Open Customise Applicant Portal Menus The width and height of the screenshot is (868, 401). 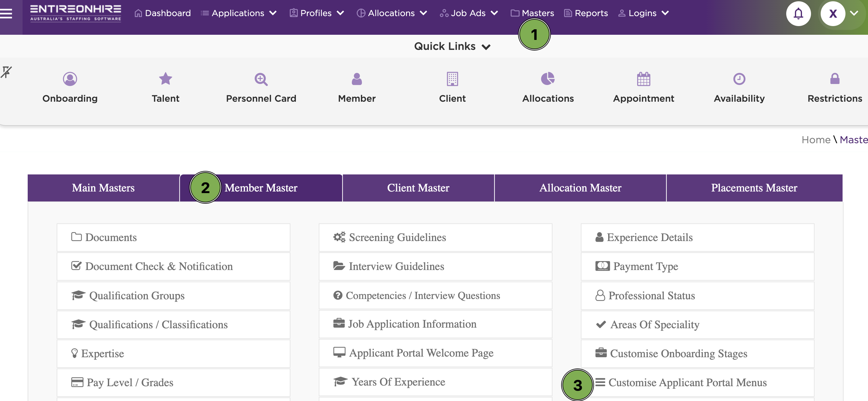(x=697, y=382)
